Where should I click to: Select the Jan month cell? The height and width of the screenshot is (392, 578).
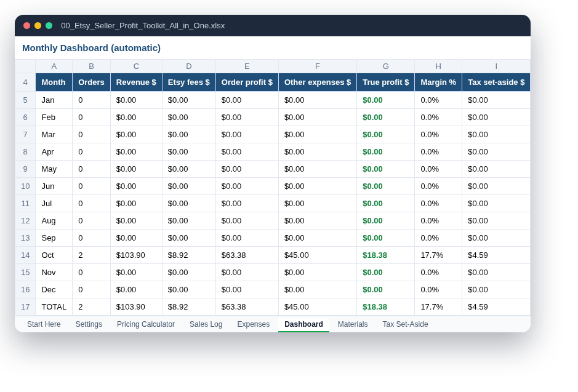tap(54, 100)
